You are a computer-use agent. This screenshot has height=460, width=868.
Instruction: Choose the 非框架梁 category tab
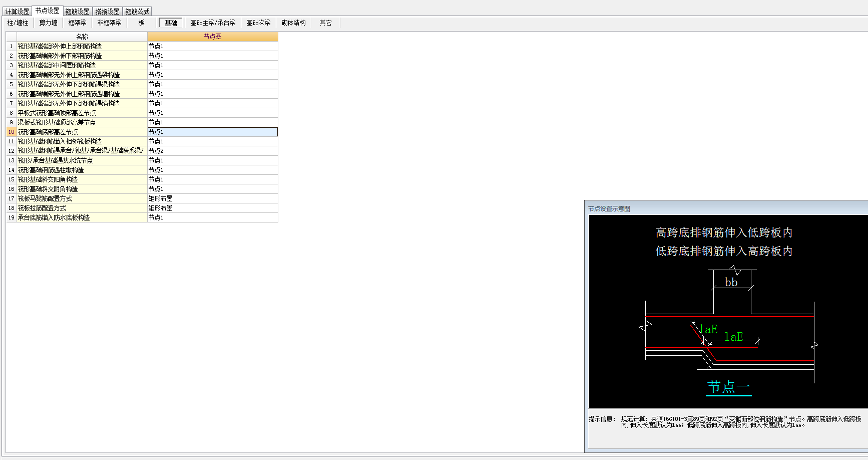click(109, 23)
